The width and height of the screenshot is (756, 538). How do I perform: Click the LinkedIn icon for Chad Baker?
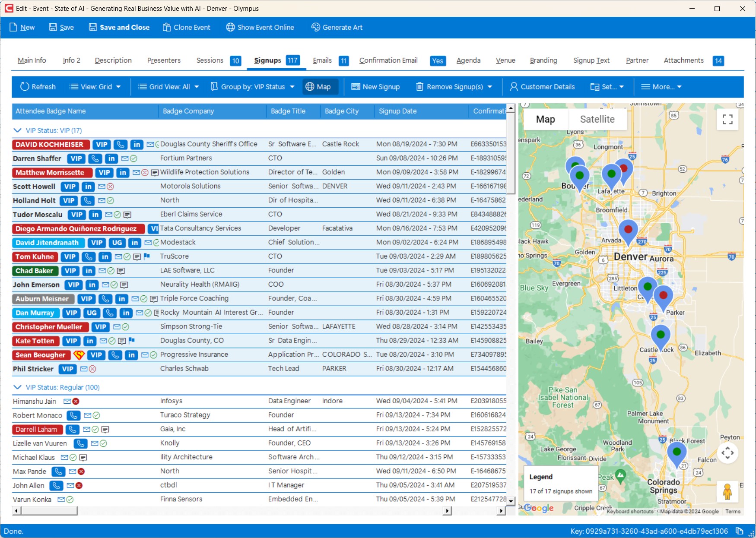click(x=89, y=271)
